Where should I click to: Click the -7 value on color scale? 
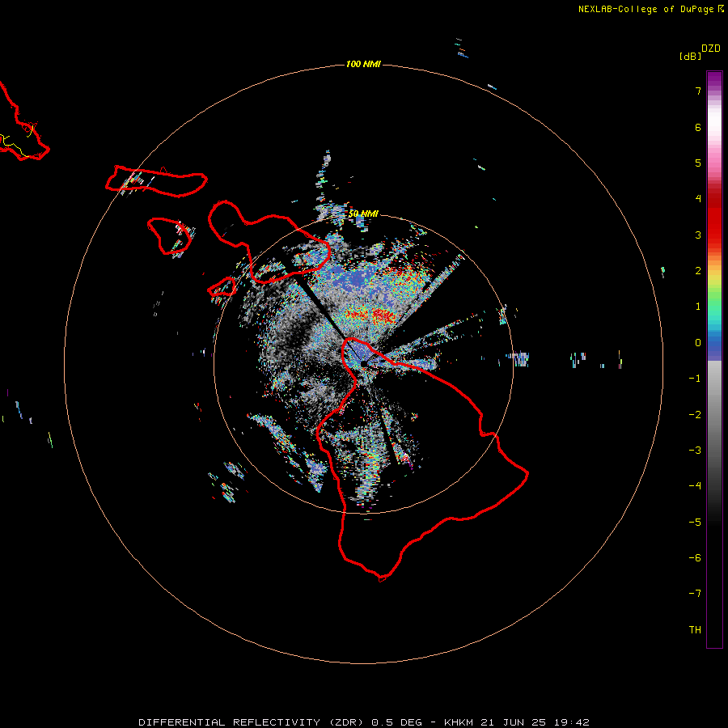click(x=695, y=594)
